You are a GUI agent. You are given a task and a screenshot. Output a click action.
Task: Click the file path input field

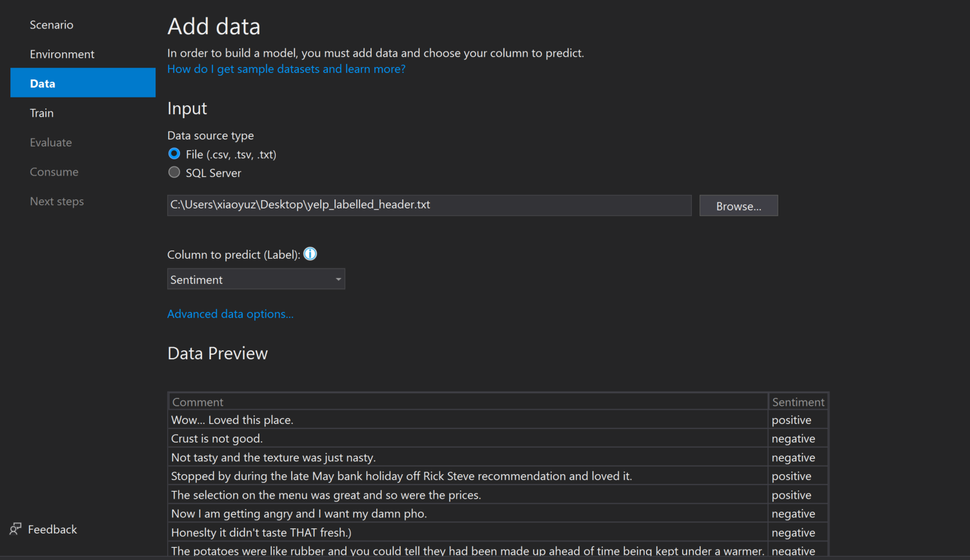click(429, 205)
